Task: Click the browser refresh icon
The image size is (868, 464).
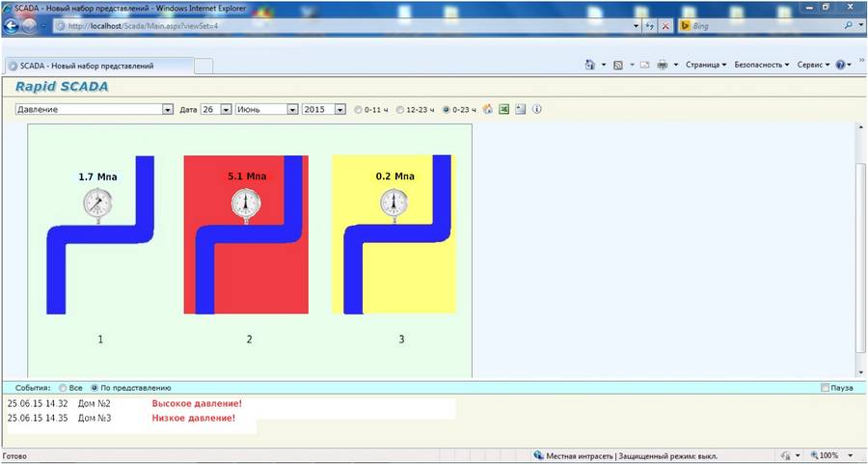Action: pos(649,26)
